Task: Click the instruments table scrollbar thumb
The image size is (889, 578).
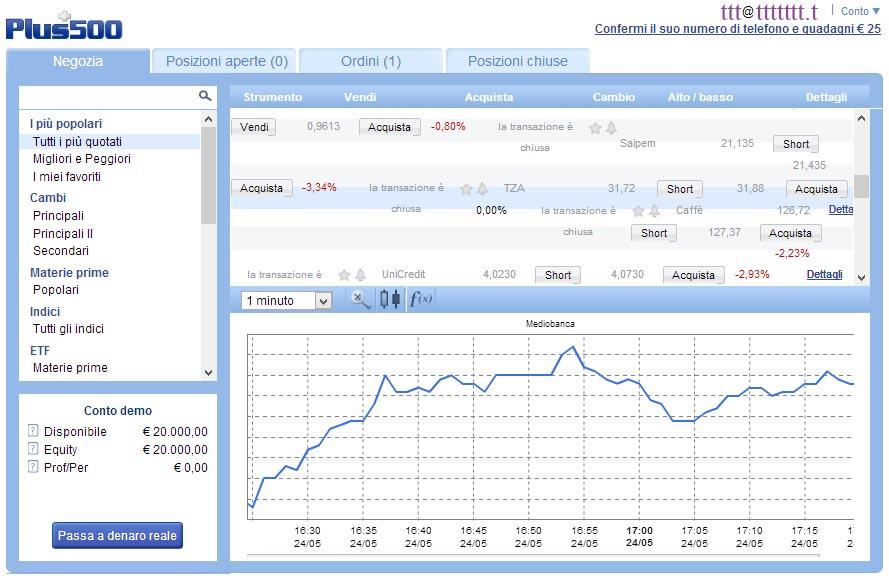Action: pos(861,187)
